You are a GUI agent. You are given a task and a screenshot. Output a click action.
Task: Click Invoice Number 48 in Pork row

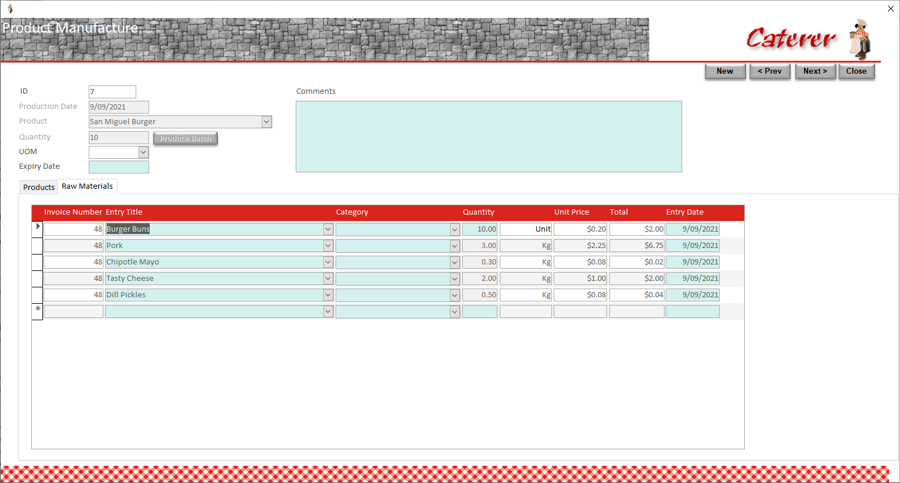[73, 246]
